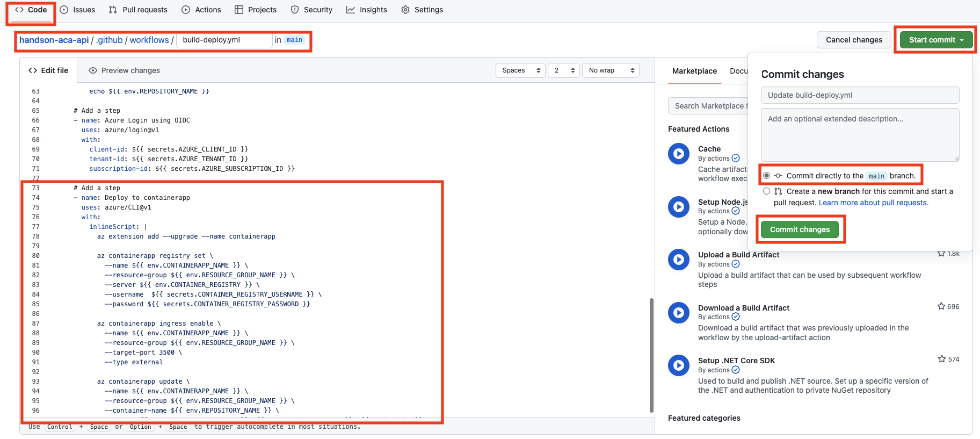Select the Edit file tab
Image resolution: width=980 pixels, height=439 pixels.
point(48,70)
